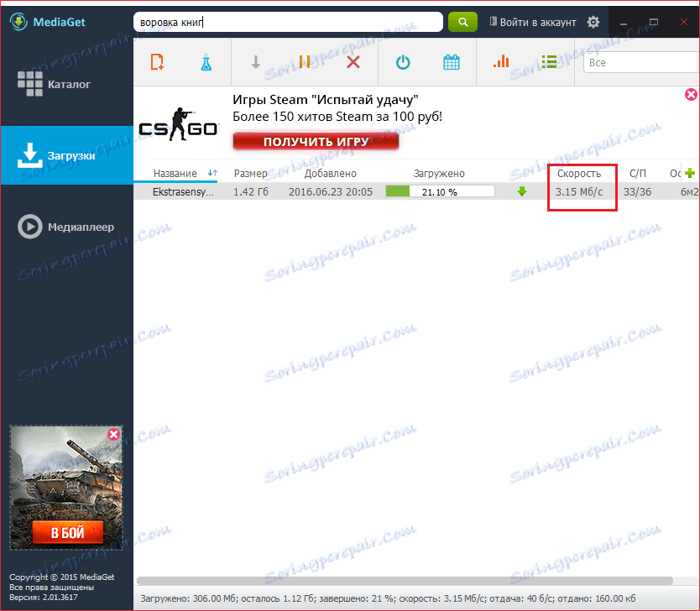
Task: Expand column options with the green plus
Action: pyautogui.click(x=690, y=173)
